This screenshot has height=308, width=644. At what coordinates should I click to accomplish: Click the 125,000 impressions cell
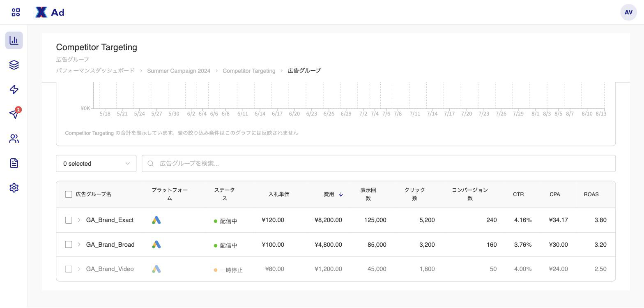tap(375, 220)
